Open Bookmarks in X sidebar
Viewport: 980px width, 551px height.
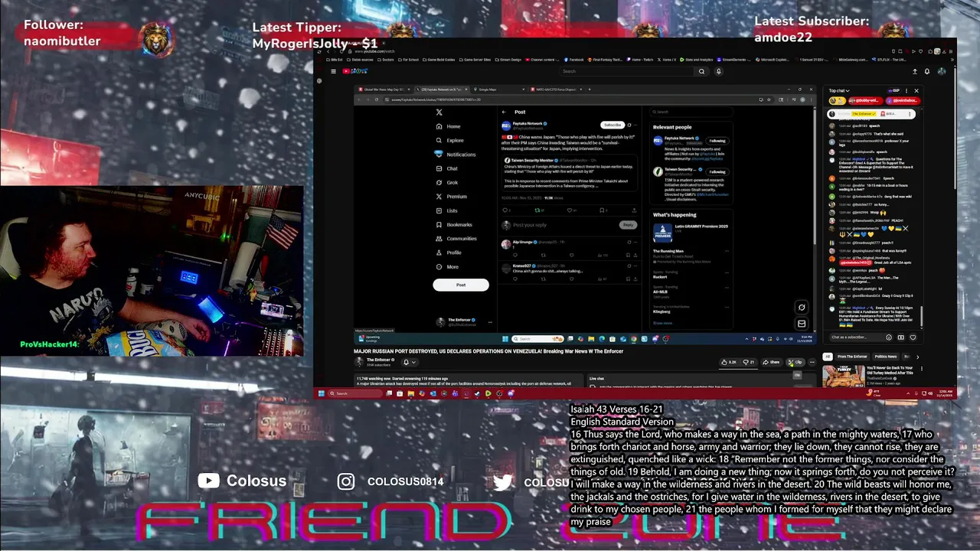453,224
